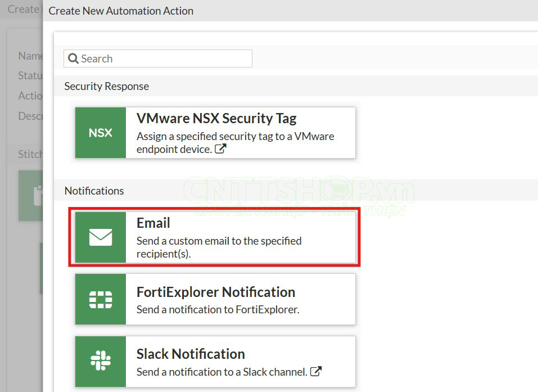Select the VMware NSX Security Tag title
The image size is (538, 392).
click(x=216, y=119)
